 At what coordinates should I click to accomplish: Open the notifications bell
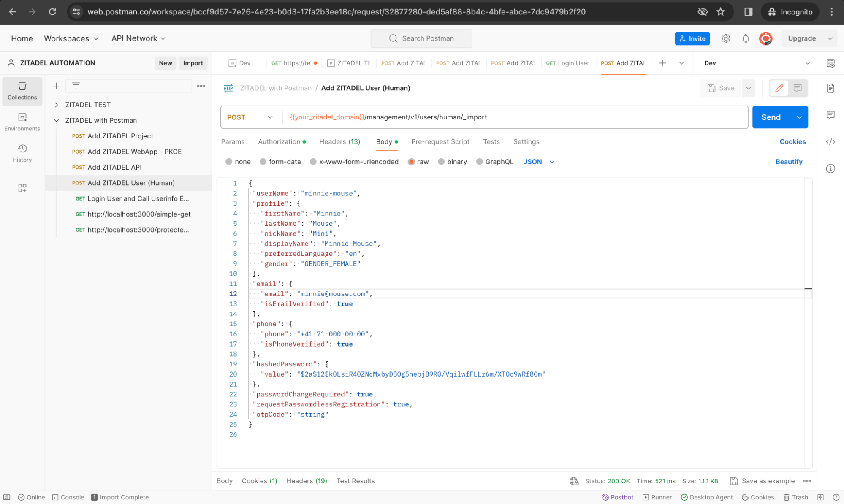point(746,38)
